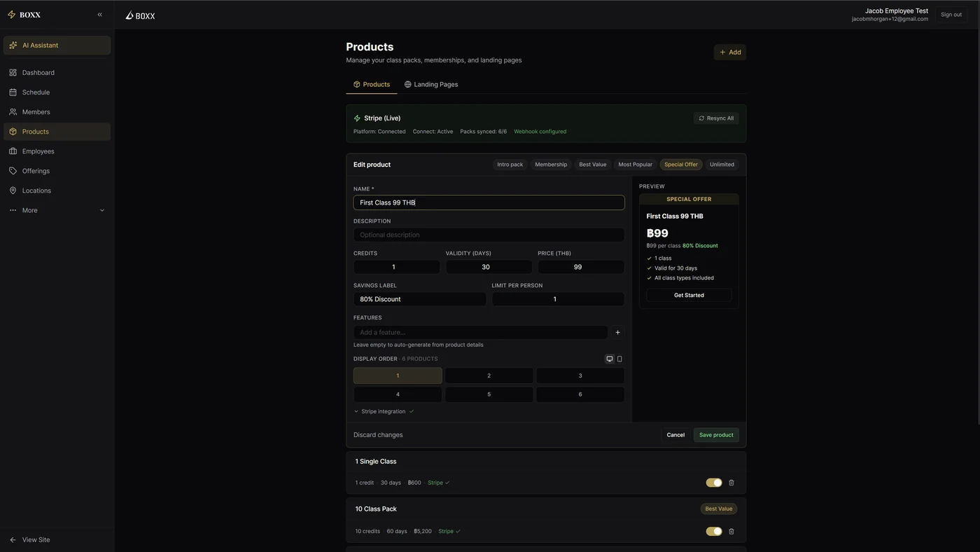
Task: Switch display order preview to mobile view
Action: tap(619, 359)
